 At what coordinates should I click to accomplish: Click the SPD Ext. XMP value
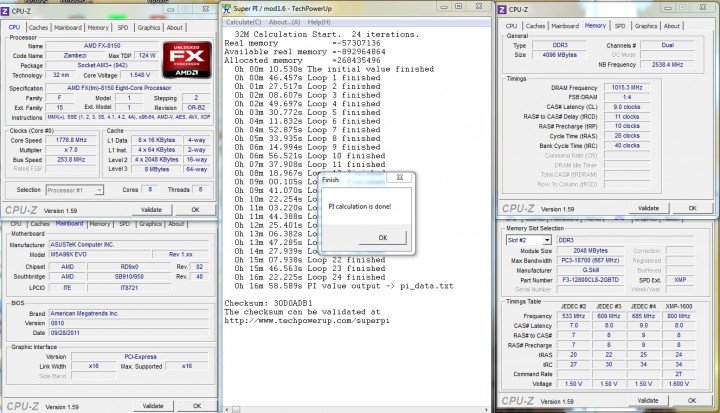coord(680,280)
